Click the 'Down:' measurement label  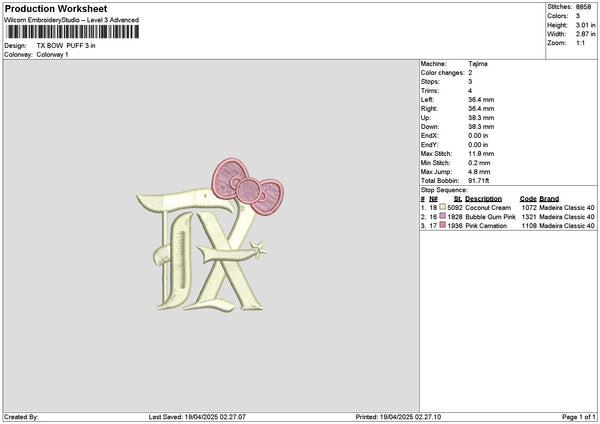coord(430,127)
